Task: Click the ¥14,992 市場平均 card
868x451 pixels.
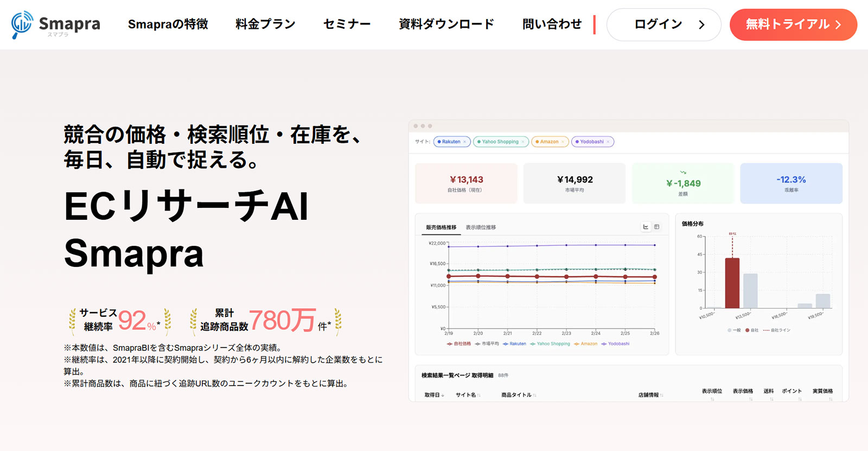Action: click(x=575, y=183)
